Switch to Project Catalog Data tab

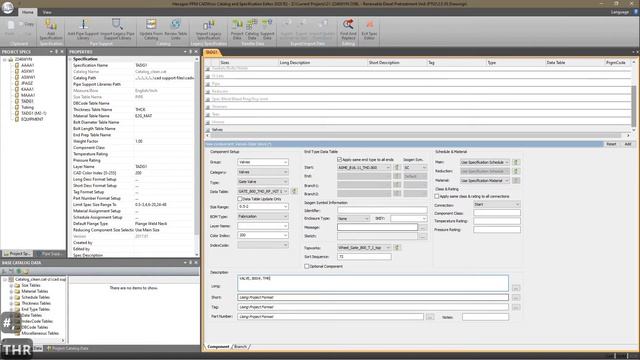pos(68,348)
